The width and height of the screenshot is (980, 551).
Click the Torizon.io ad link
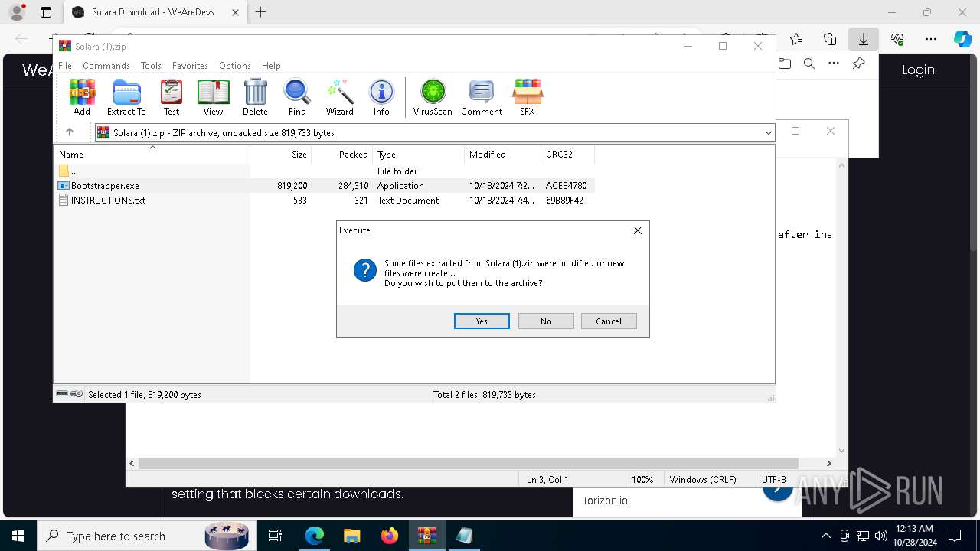pos(605,500)
